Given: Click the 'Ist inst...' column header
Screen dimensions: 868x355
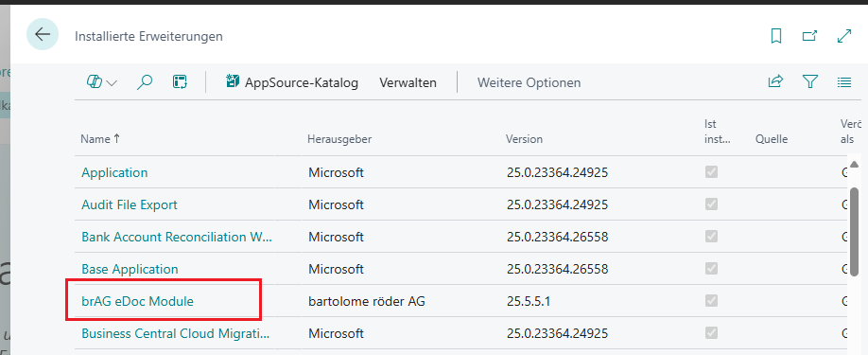Looking at the screenshot, I should [718, 132].
